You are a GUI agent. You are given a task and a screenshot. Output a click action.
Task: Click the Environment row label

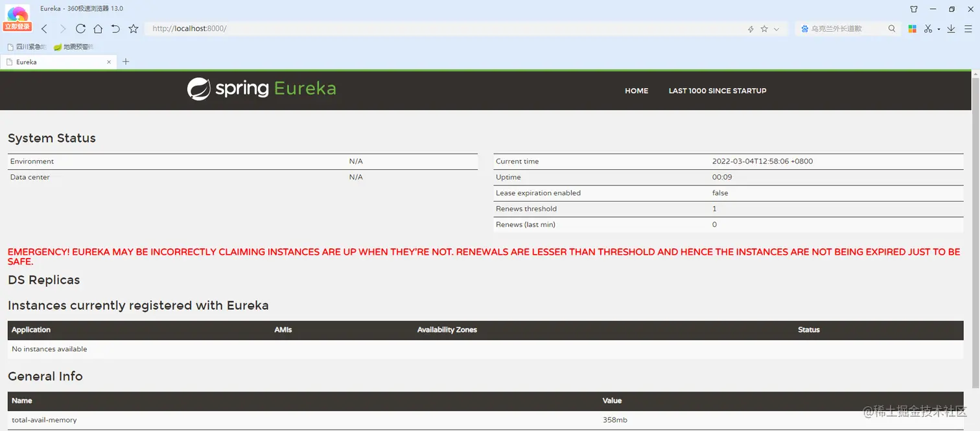click(32, 161)
